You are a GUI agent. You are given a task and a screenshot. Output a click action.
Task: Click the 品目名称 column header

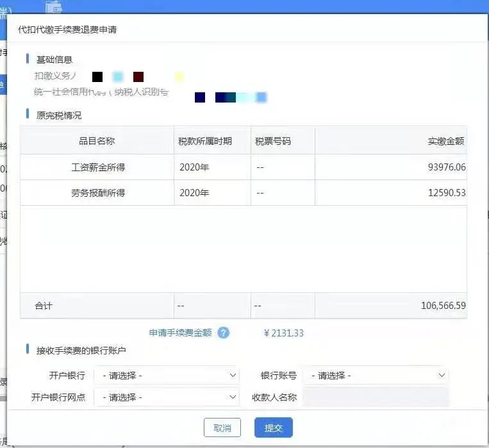click(x=97, y=141)
